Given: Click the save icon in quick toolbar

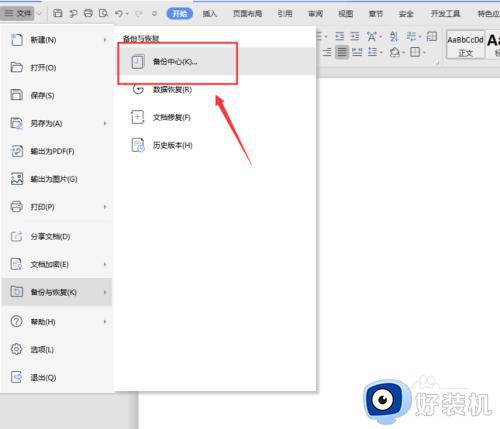Looking at the screenshot, I should tap(58, 13).
